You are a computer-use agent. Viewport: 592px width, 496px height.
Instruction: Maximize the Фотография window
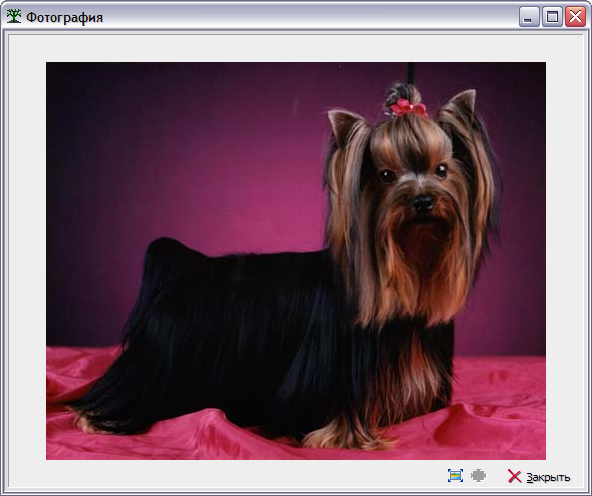(x=552, y=17)
